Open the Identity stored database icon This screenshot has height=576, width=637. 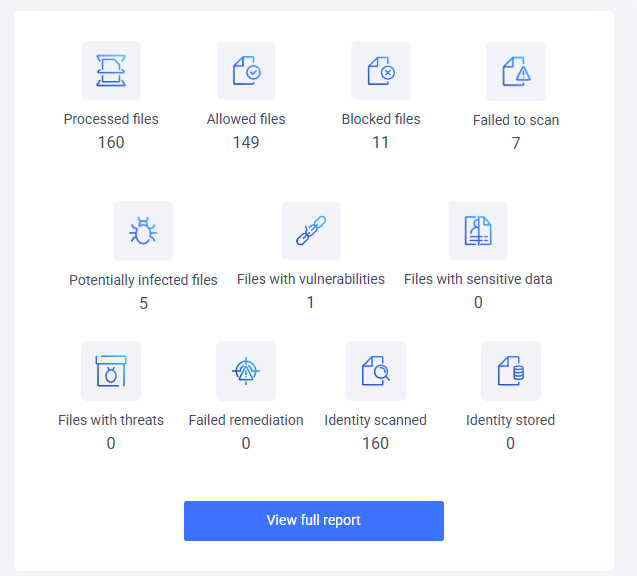[511, 371]
